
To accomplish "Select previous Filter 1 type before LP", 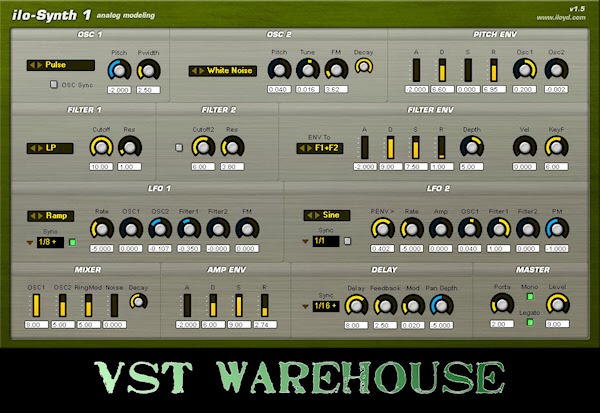I will pyautogui.click(x=33, y=148).
